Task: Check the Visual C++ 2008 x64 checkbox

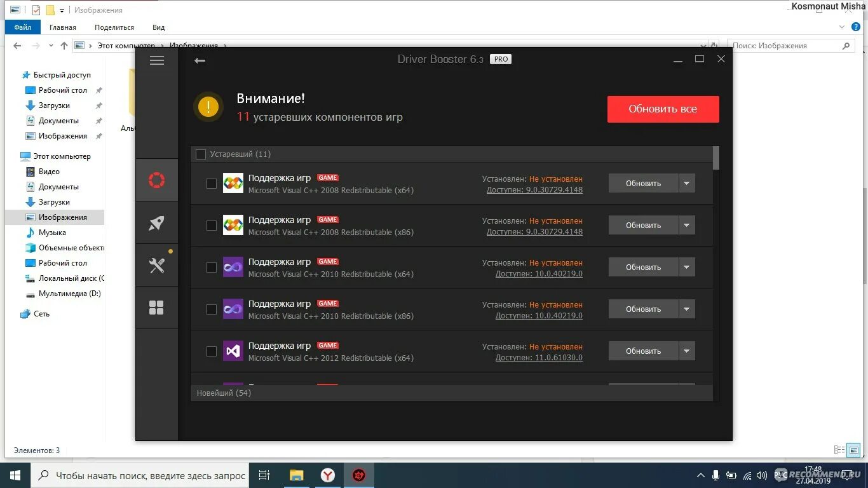Action: (212, 184)
